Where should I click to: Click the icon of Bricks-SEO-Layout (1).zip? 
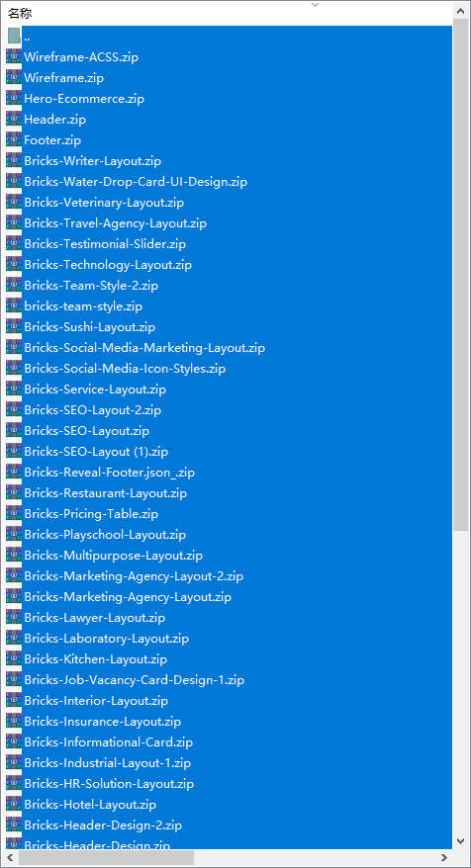point(14,451)
